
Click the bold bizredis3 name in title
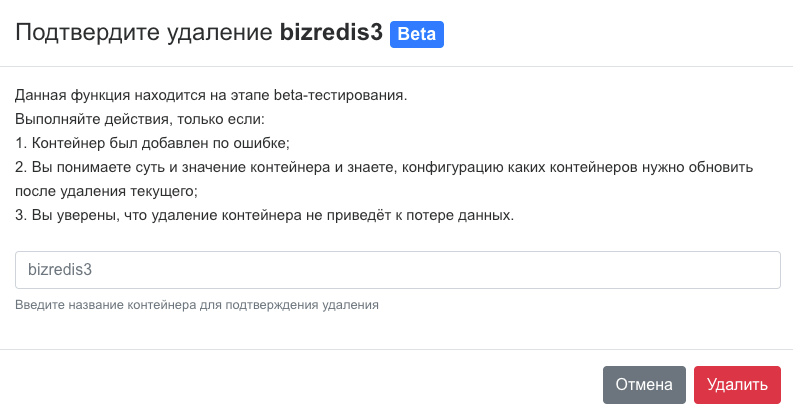tap(331, 32)
